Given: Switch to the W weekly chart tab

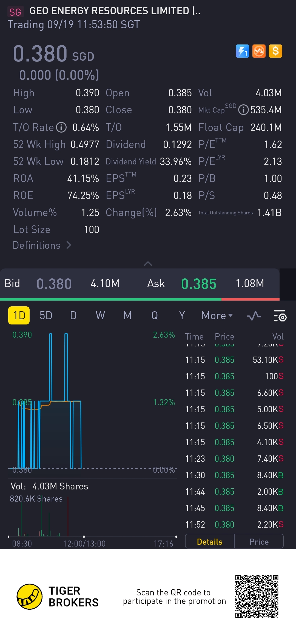Looking at the screenshot, I should tap(100, 316).
